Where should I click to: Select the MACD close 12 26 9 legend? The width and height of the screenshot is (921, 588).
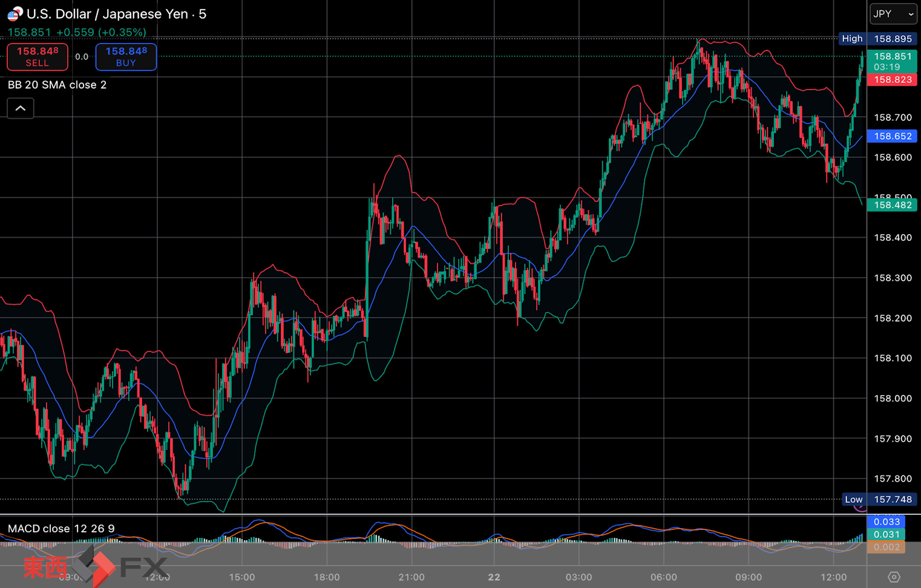(61, 529)
